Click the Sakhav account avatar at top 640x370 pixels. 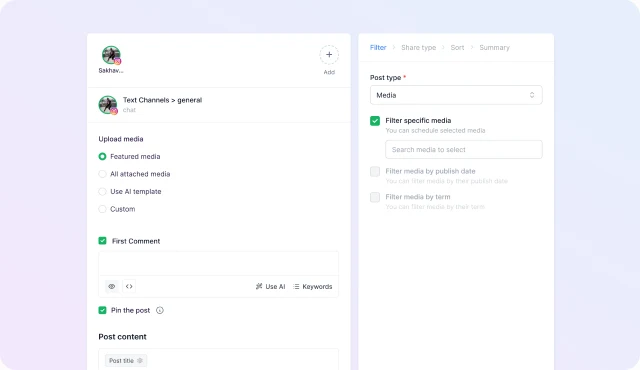(111, 55)
